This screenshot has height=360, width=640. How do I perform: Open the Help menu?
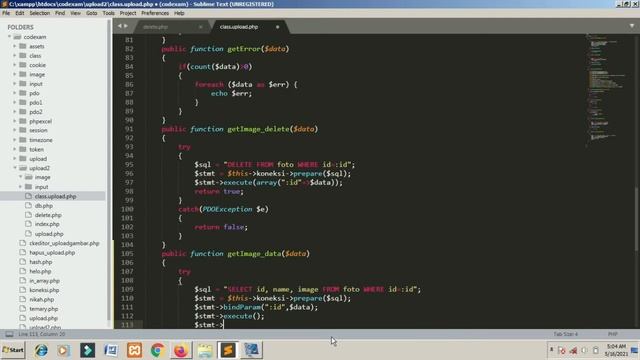pyautogui.click(x=179, y=13)
